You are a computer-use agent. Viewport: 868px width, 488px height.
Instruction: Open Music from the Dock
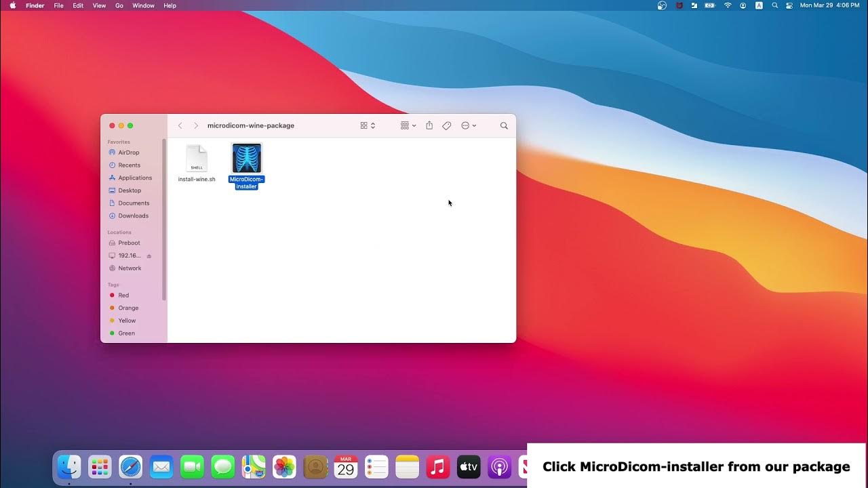pos(438,466)
